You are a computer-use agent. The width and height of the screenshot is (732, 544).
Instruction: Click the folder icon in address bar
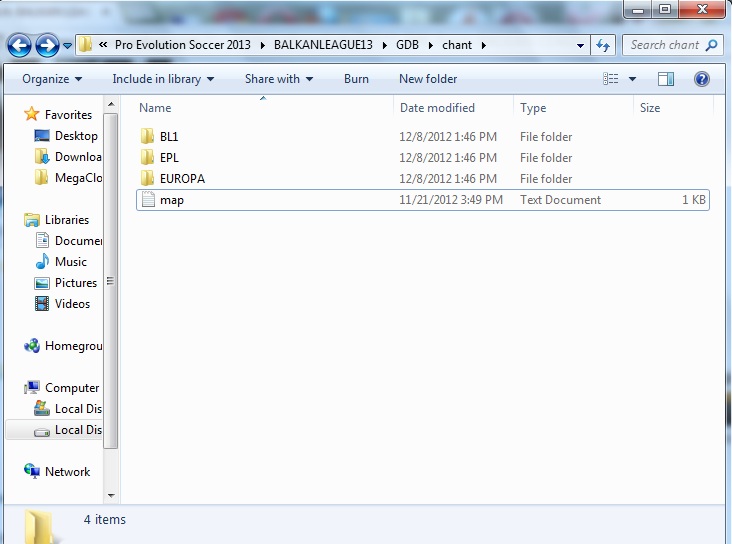coord(85,45)
